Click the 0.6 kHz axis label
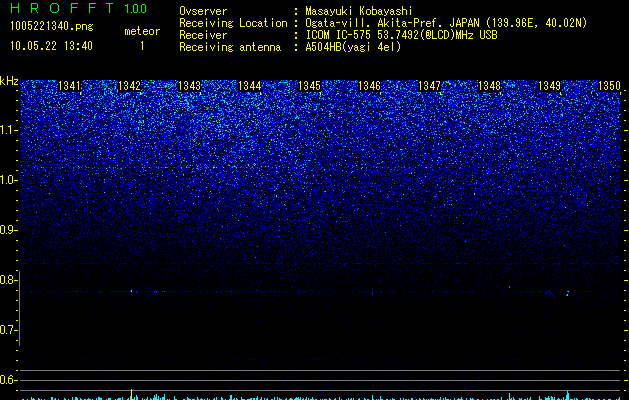Viewport: 629px width, 400px height. (x=7, y=380)
